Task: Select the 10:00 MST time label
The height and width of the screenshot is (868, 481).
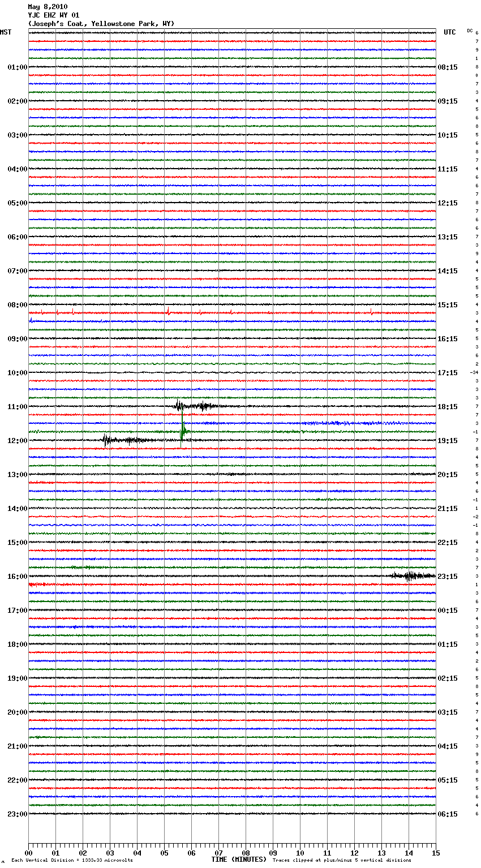Action: tap(18, 373)
